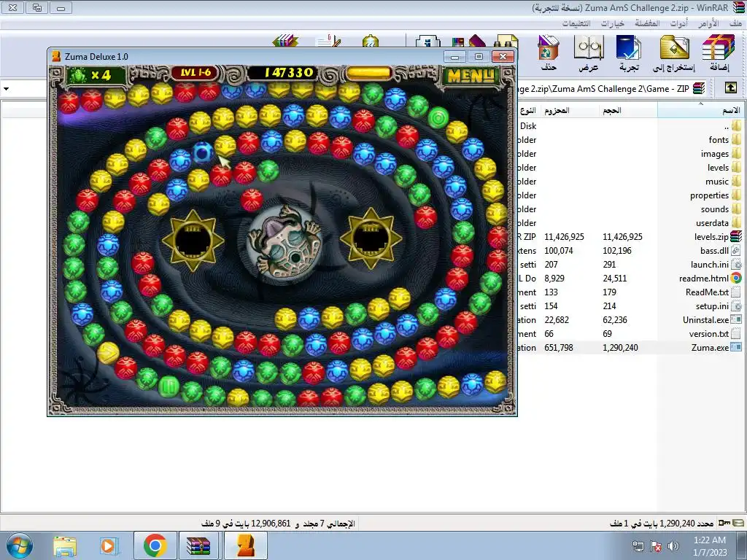Switch to WinRAR on the taskbar
747x560 pixels.
pos(198,545)
